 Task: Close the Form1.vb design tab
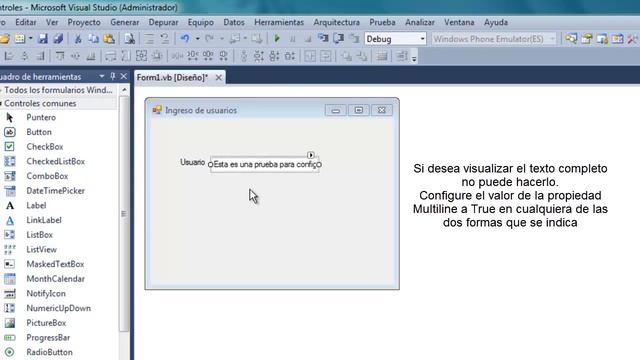pyautogui.click(x=218, y=77)
